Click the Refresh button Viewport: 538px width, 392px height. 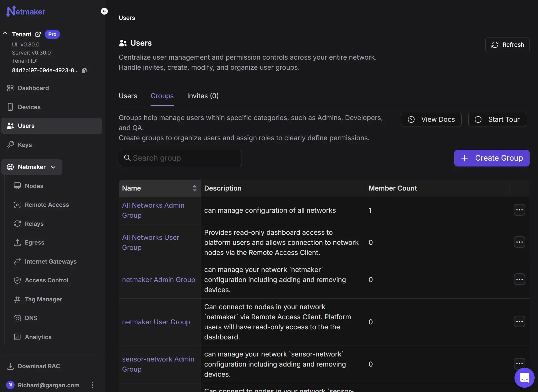click(x=507, y=45)
